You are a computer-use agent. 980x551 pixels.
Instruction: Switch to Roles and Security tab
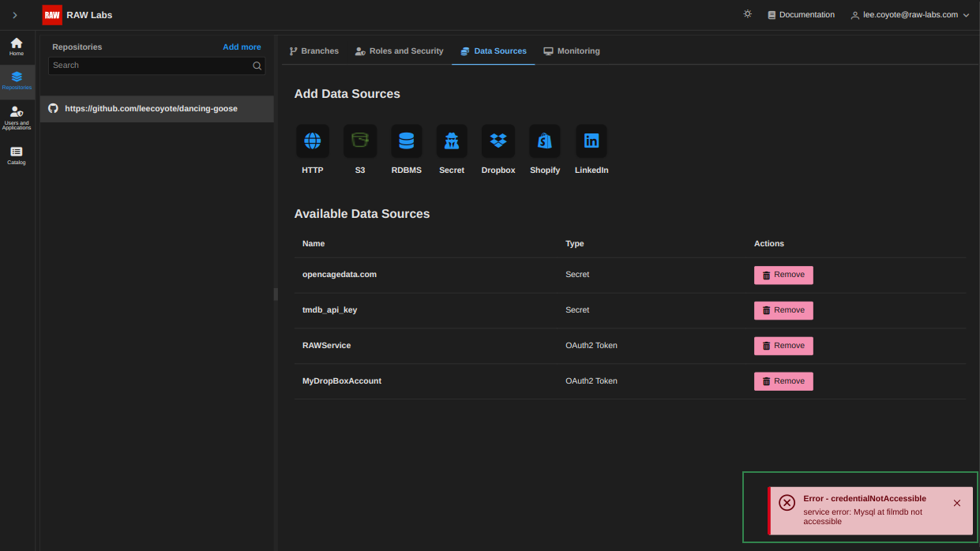point(400,51)
